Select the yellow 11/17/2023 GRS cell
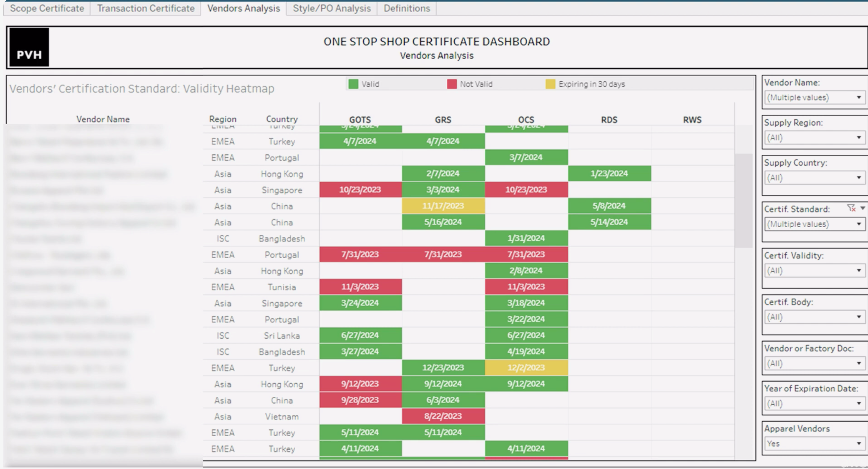 [443, 206]
